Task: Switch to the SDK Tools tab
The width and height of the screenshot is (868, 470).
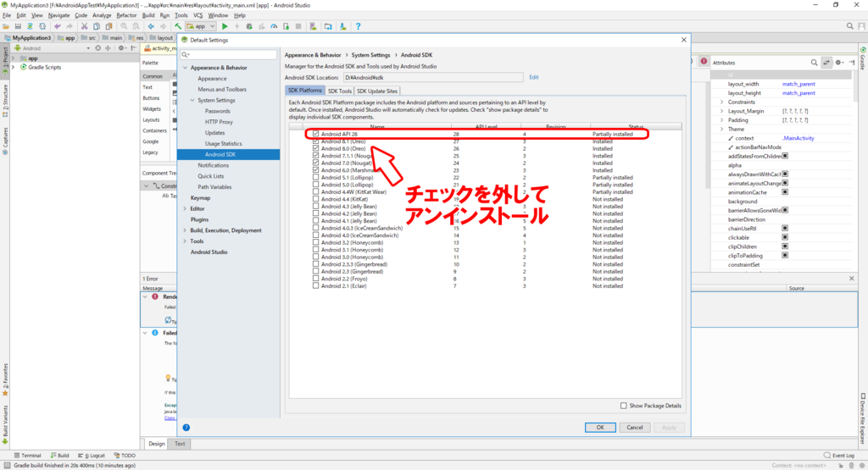Action: click(x=339, y=91)
